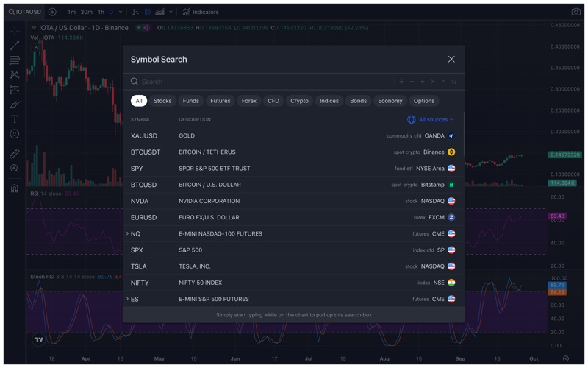Activate the ruler measure tool
The height and width of the screenshot is (368, 588).
[14, 154]
